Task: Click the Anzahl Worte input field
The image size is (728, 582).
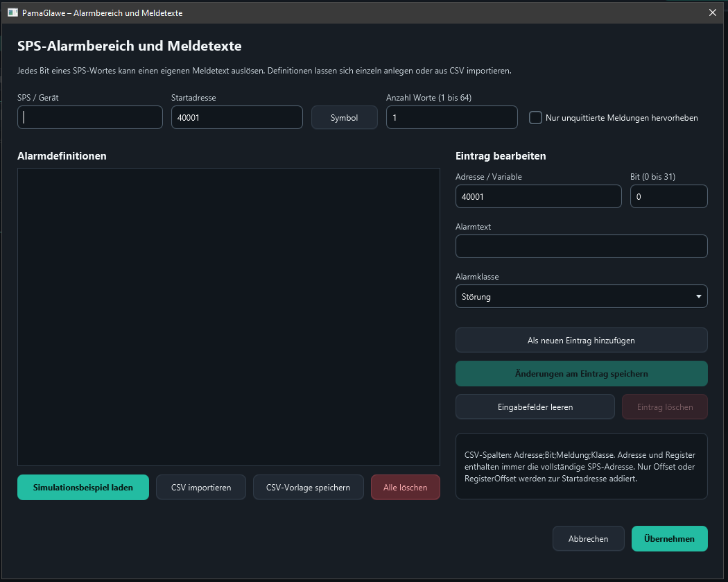Action: tap(452, 117)
